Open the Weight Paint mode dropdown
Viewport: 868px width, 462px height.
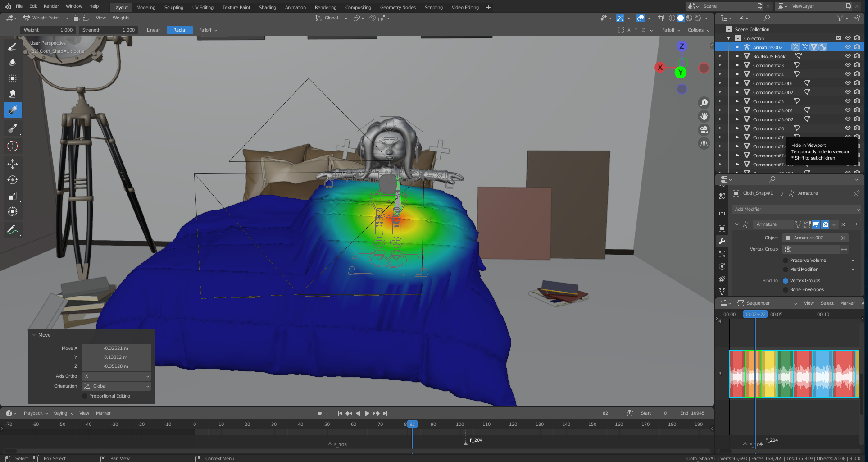(x=46, y=18)
